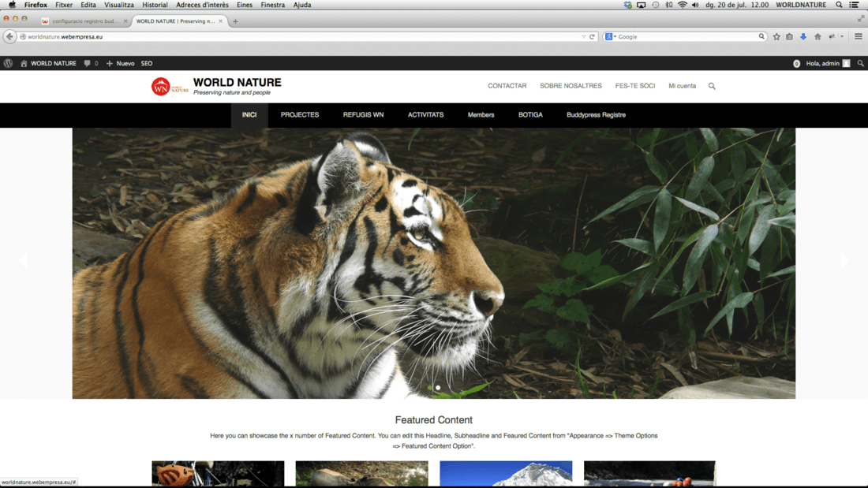Image resolution: width=868 pixels, height=488 pixels.
Task: Show previous slide with left arrow
Action: [23, 261]
